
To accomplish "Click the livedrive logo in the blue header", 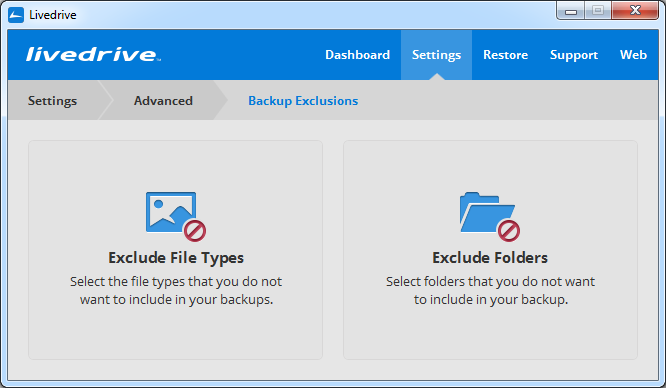I will pos(93,54).
